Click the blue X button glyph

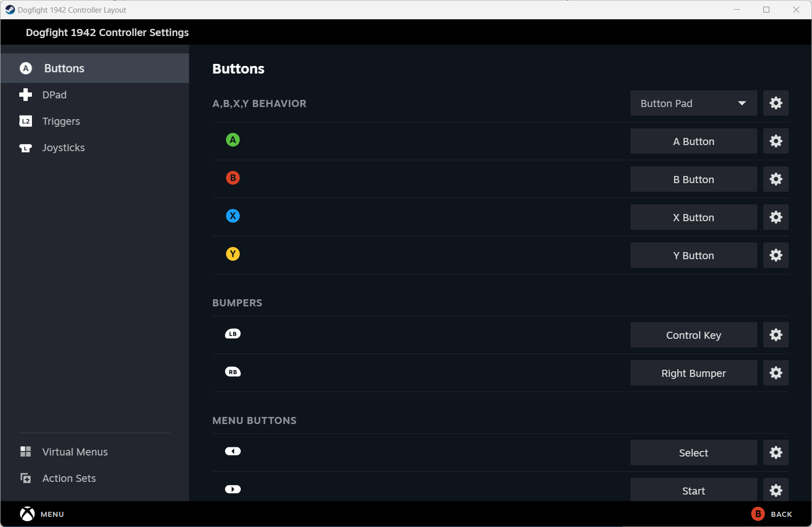(233, 216)
